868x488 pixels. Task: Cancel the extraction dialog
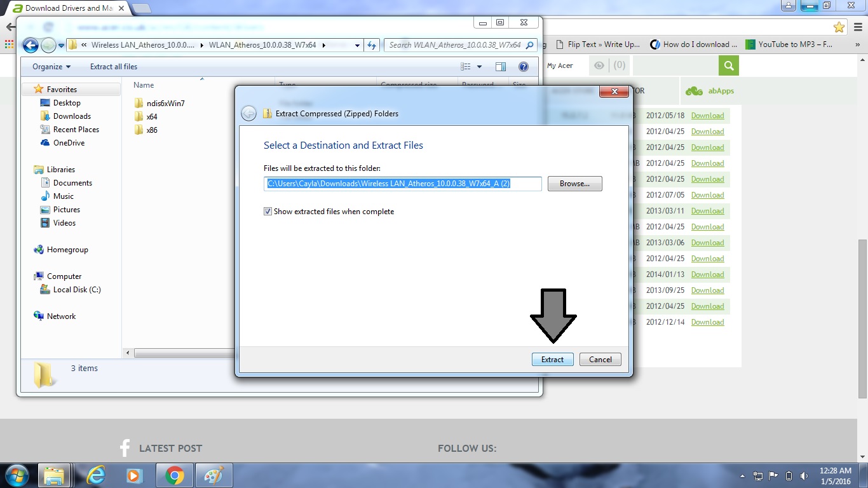pyautogui.click(x=600, y=360)
